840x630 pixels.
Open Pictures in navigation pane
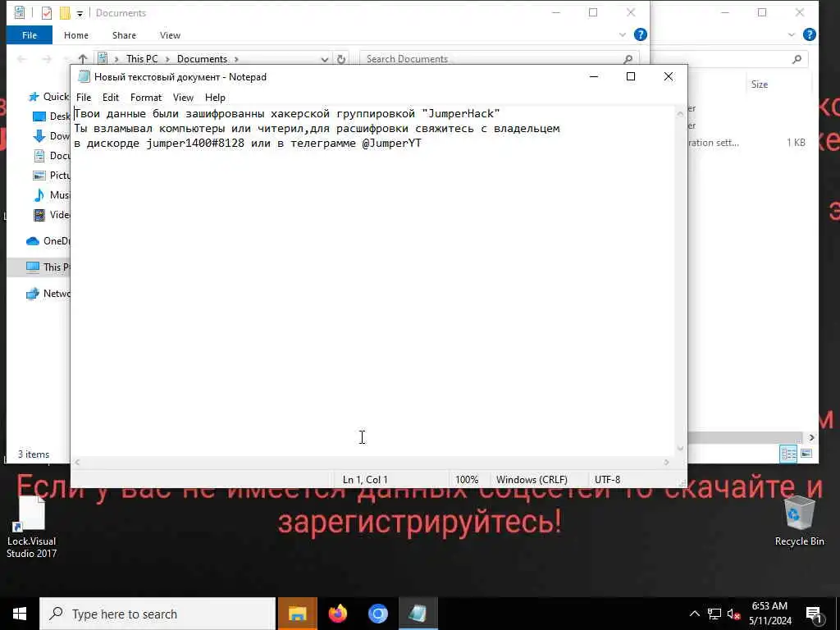click(52, 176)
